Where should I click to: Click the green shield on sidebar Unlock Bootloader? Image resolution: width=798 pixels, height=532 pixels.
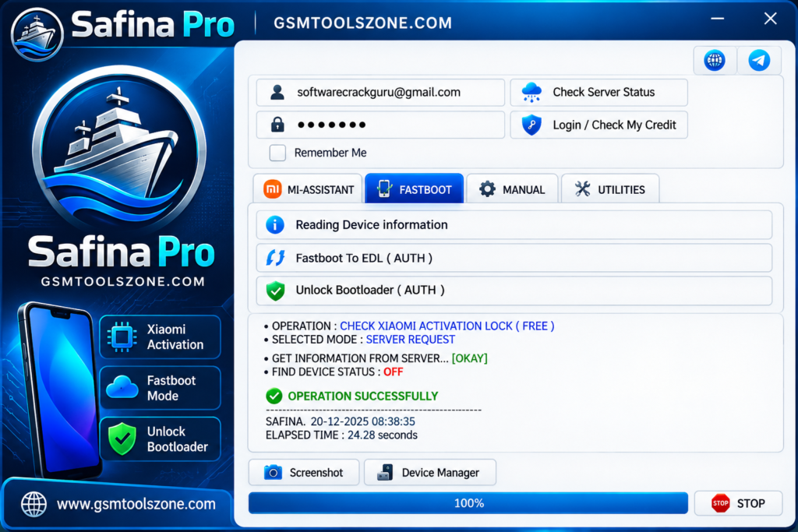click(x=122, y=439)
